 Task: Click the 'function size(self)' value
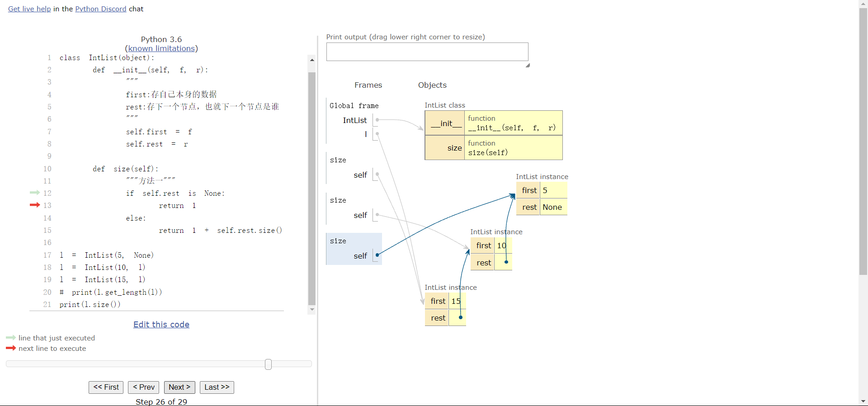coord(514,148)
